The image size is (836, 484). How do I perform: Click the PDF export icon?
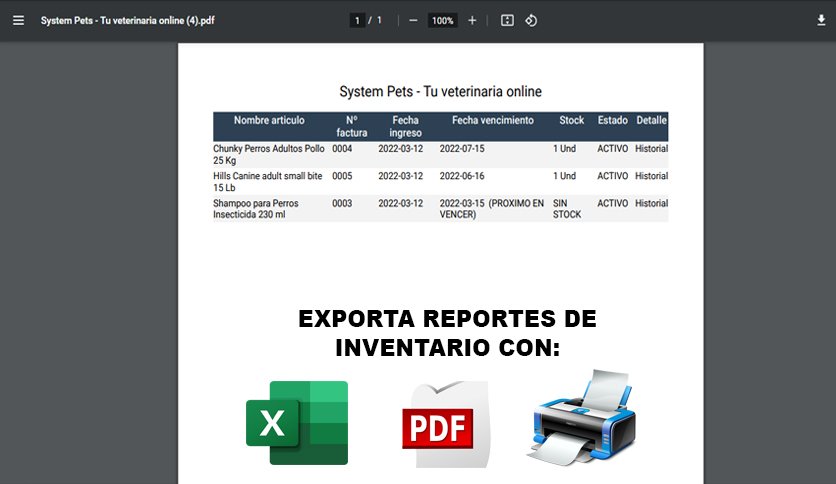tap(445, 424)
